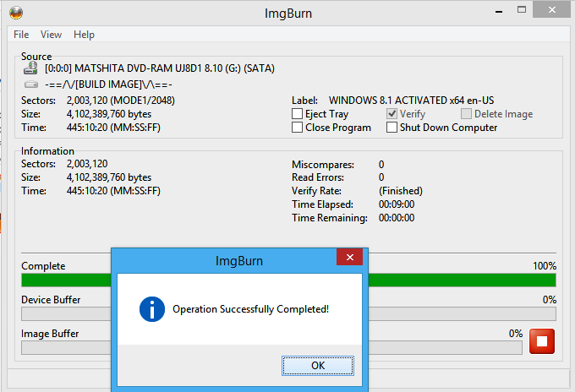
Task: Click the red Stop button icon
Action: coord(542,341)
